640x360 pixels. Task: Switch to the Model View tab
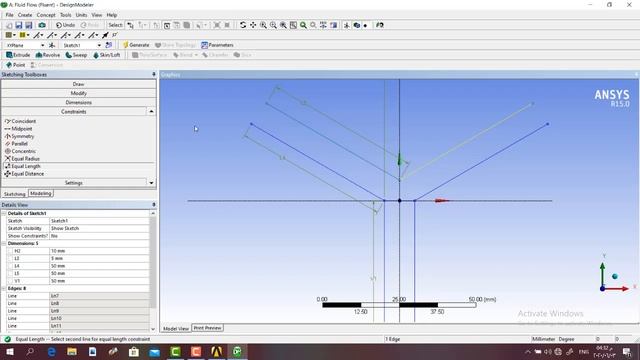[176, 328]
